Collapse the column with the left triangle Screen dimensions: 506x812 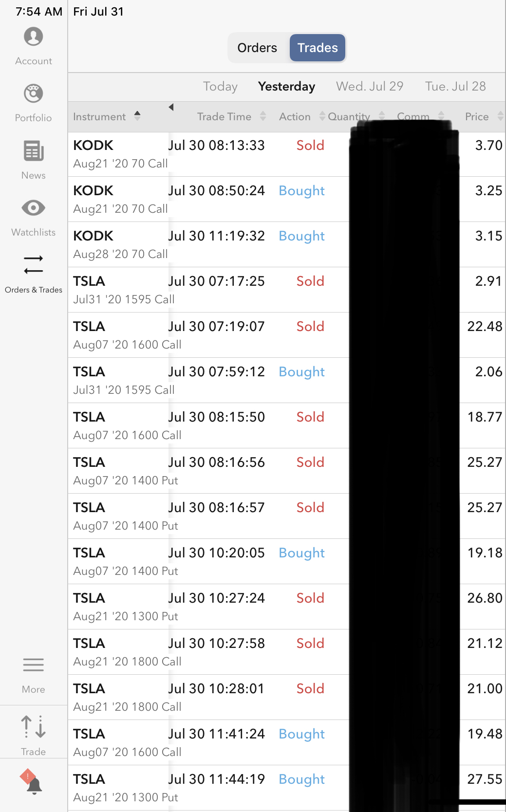click(171, 107)
